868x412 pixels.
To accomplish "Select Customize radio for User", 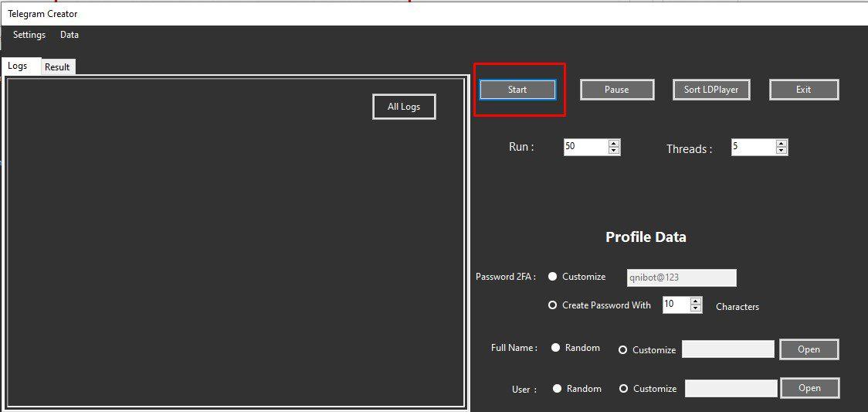I will (x=624, y=389).
